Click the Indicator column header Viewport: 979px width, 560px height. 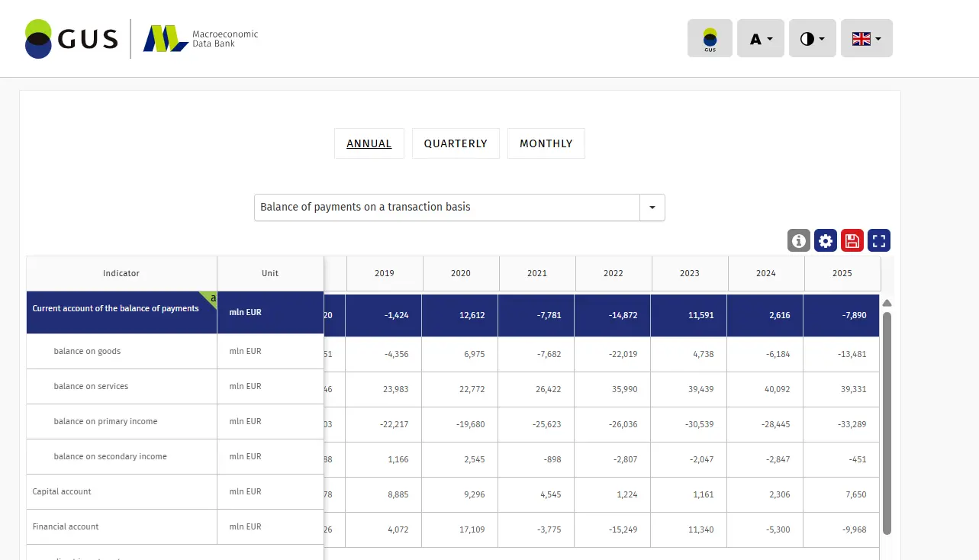point(121,273)
